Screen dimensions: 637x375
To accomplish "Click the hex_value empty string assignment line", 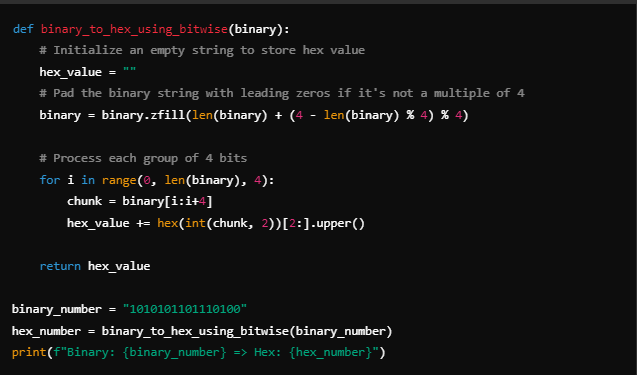I will tap(88, 72).
